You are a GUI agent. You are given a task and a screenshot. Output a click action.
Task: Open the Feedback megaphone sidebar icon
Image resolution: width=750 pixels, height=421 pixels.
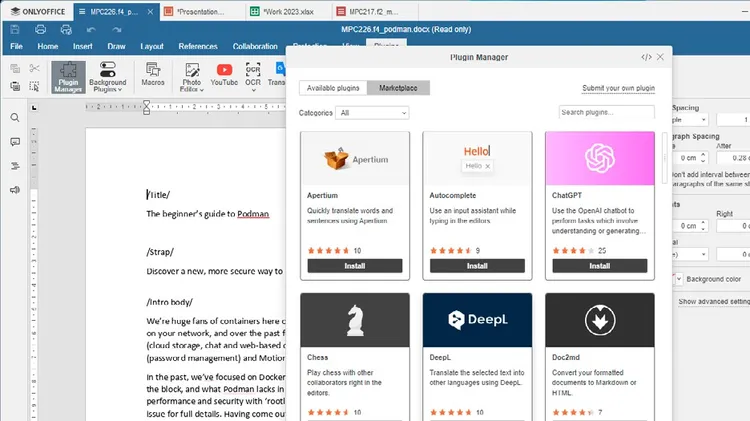pyautogui.click(x=15, y=190)
